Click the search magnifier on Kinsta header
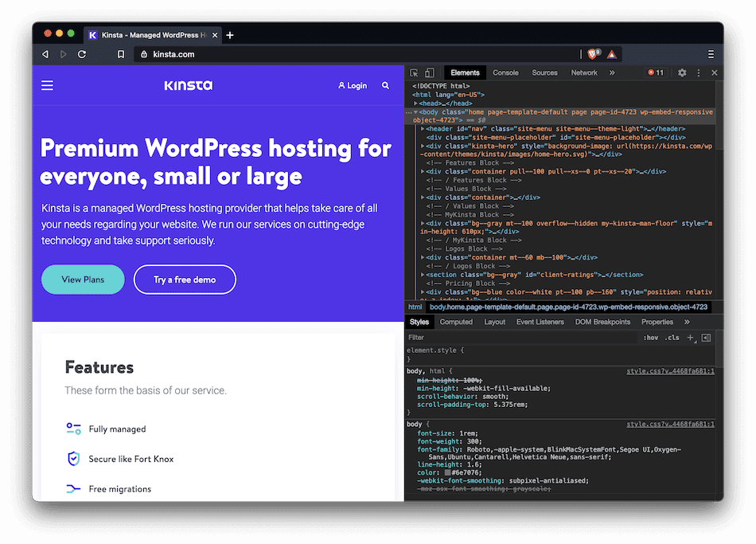 386,85
